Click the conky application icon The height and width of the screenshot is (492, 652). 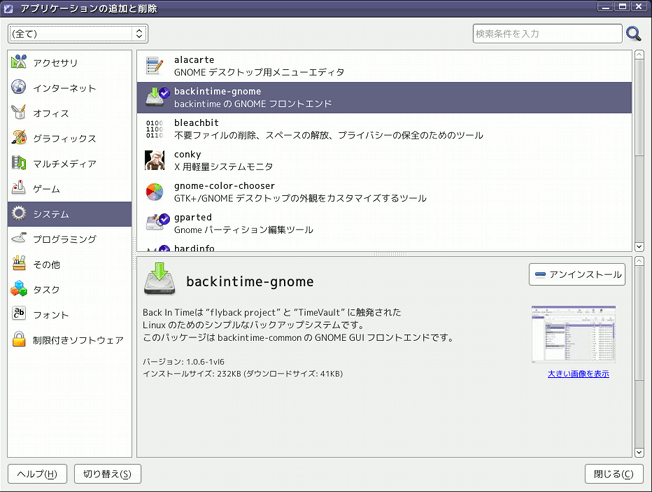(x=155, y=160)
